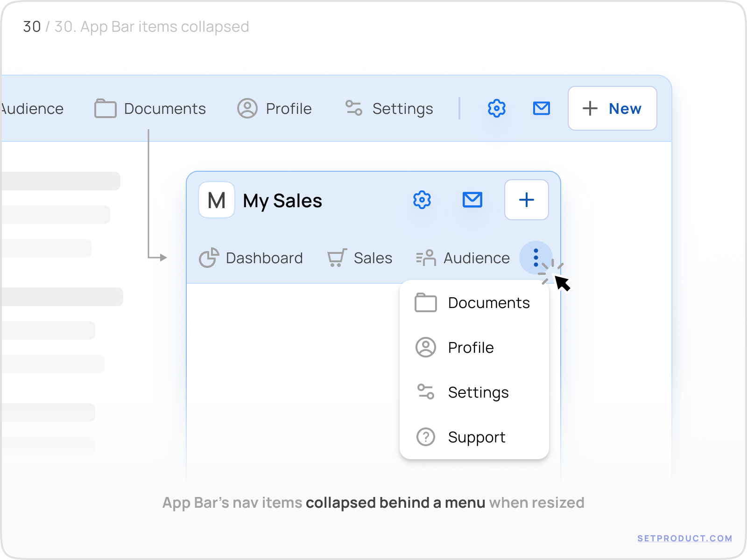Image resolution: width=747 pixels, height=560 pixels.
Task: Click the Audience people icon in My Sales bar
Action: (x=425, y=257)
